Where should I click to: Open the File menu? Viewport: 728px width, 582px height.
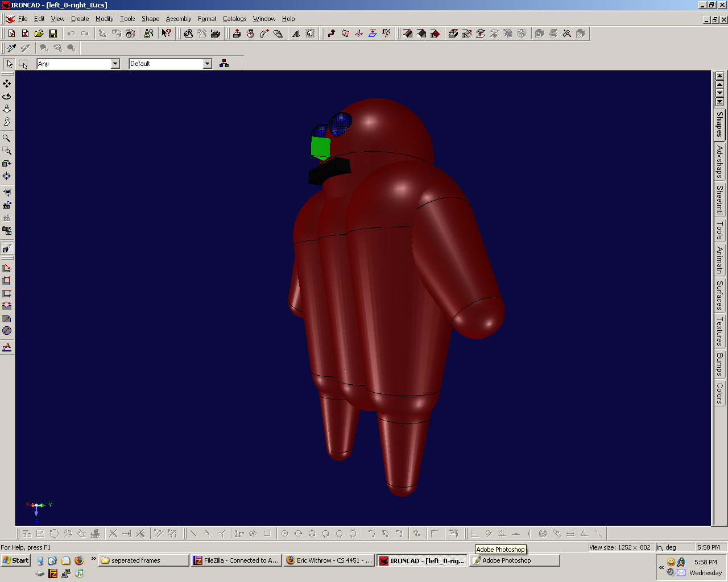(x=23, y=19)
